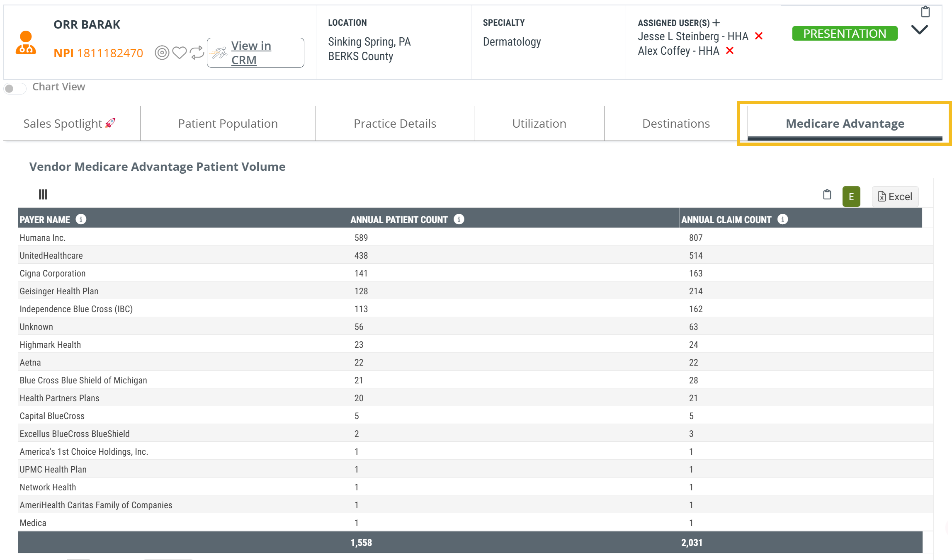
Task: Select the Capital BlueCross row
Action: coord(476,416)
